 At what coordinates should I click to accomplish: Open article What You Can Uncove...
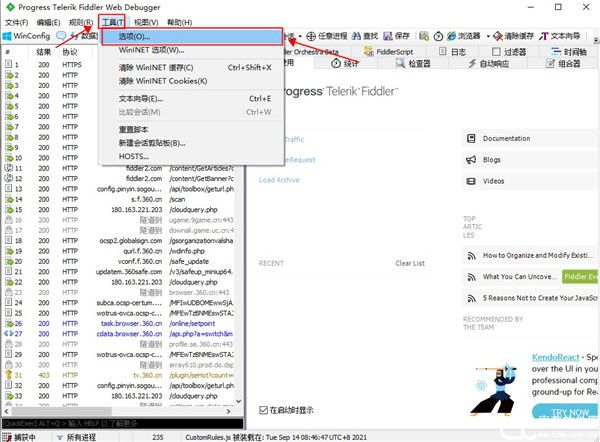[x=519, y=276]
